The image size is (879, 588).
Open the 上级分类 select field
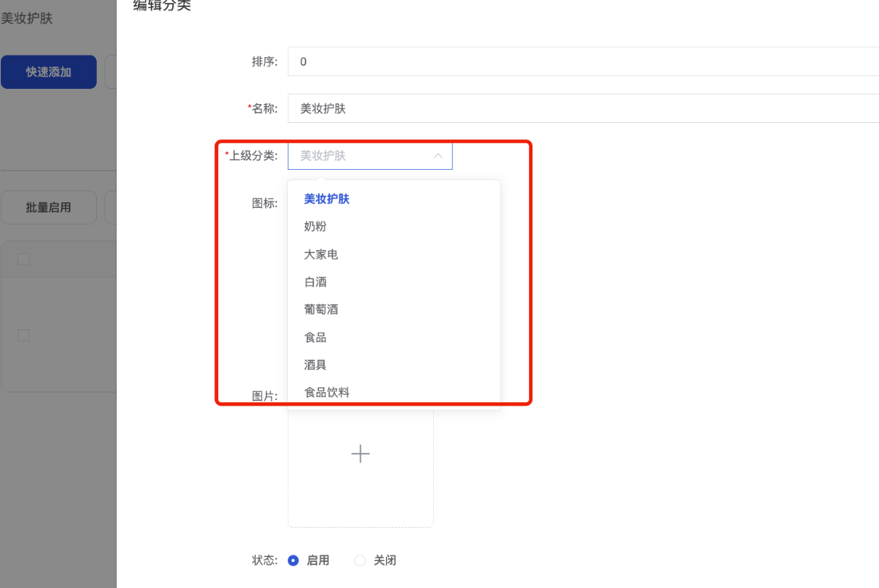(x=362, y=156)
